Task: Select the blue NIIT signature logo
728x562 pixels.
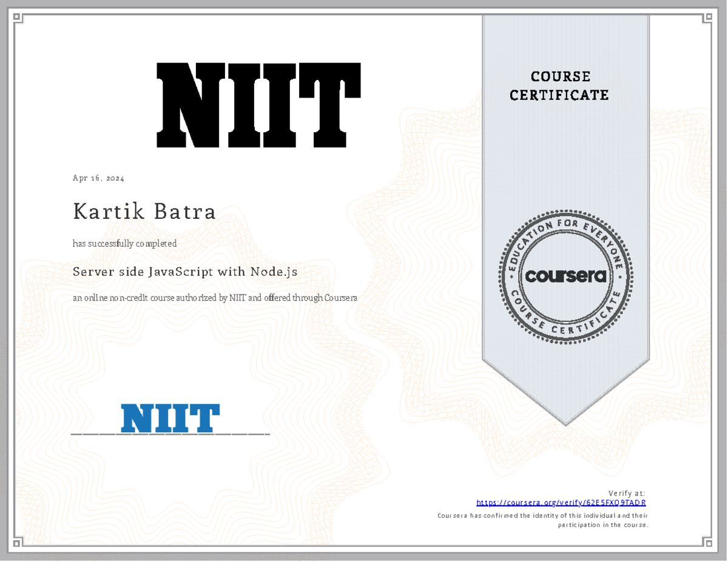Action: 170,418
